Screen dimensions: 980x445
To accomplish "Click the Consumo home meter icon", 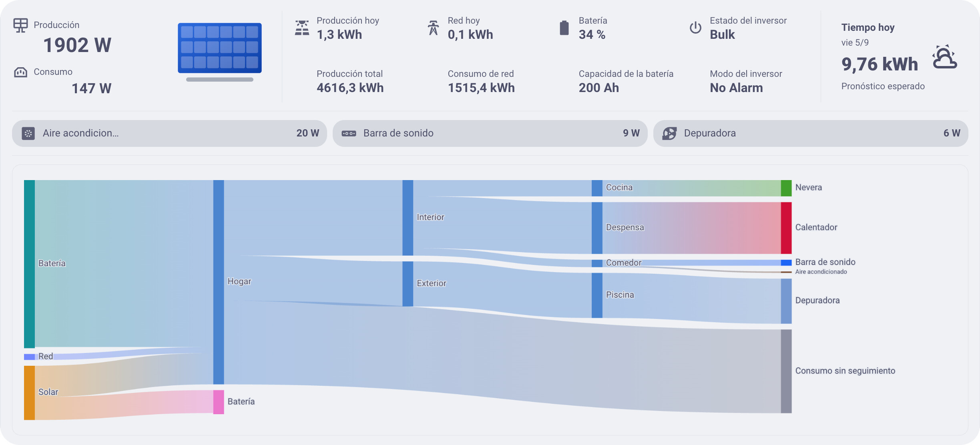I will click(20, 72).
